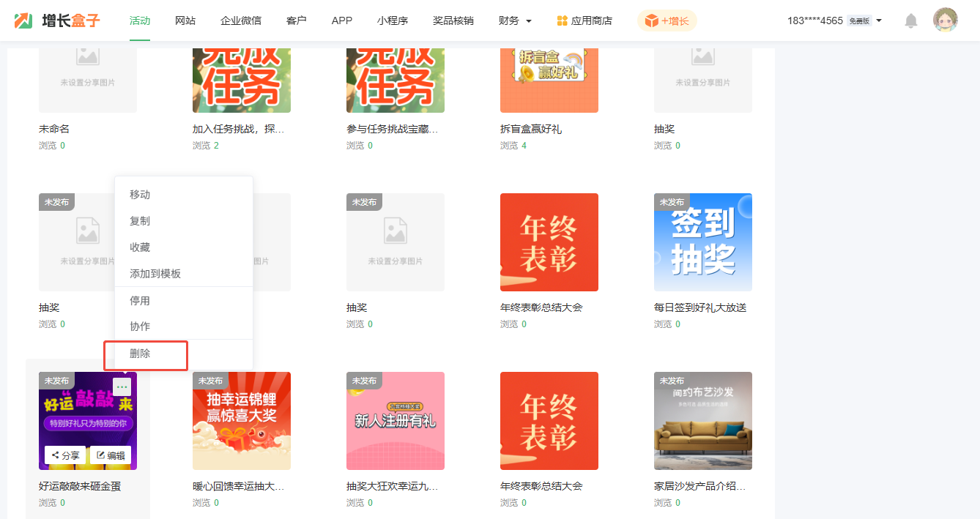Open 应用商店

584,20
